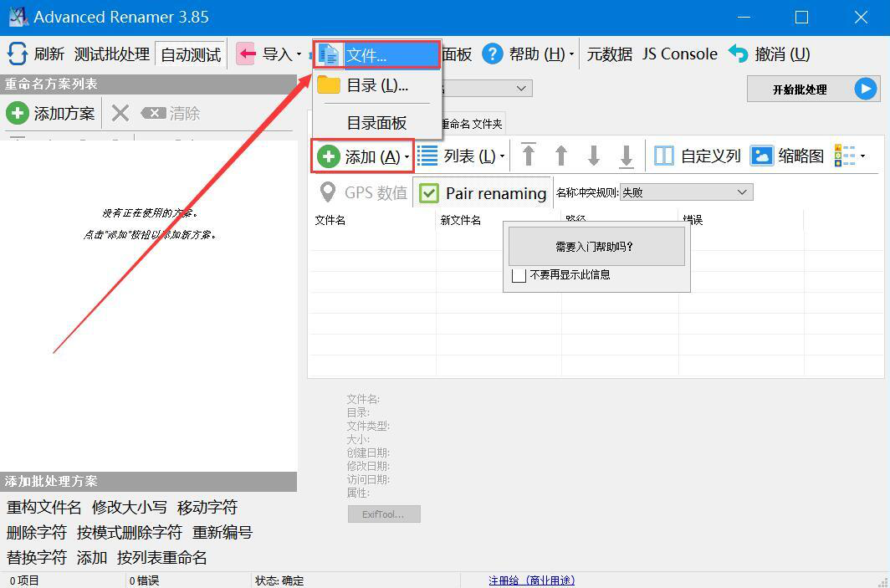Click 状态: 确定 in status bar
Viewport: 890px width, 588px height.
(x=279, y=580)
